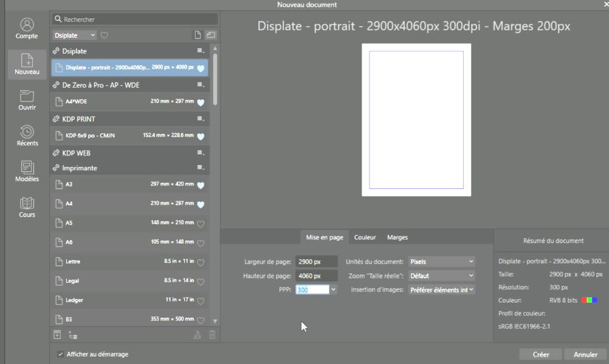
Task: Expand the PPP resolution dropdown arrow
Action: (333, 290)
